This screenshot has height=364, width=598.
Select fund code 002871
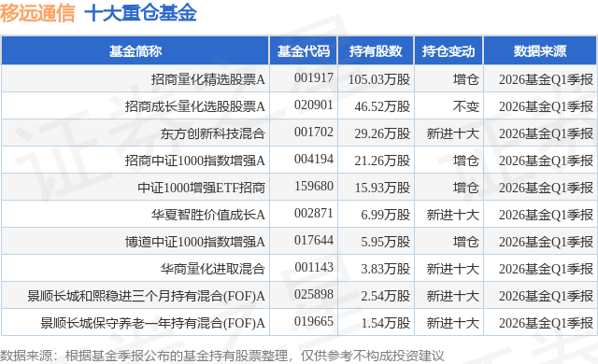tap(314, 214)
